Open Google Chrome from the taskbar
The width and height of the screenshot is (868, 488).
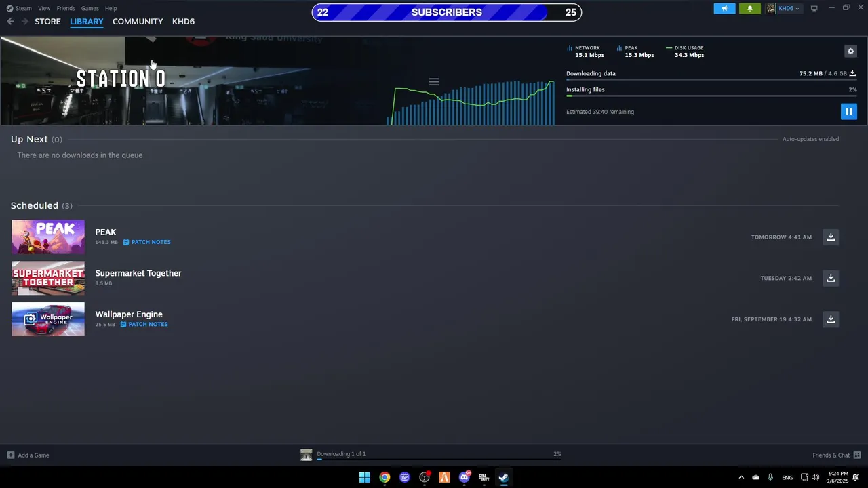(x=384, y=477)
